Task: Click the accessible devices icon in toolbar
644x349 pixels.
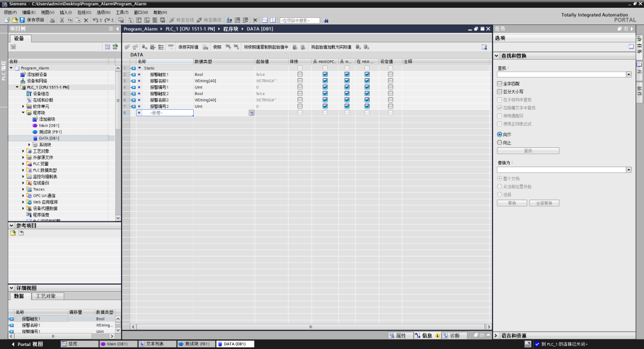Action: pyautogui.click(x=229, y=20)
